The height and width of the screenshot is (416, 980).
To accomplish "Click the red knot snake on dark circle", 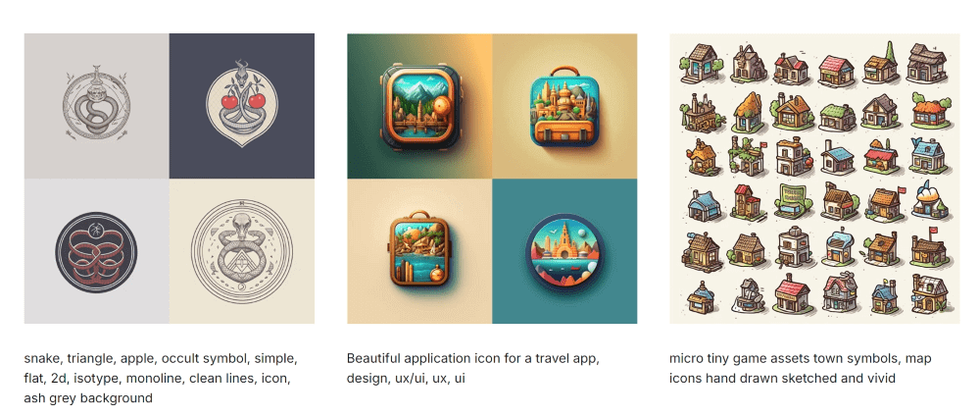I will (x=96, y=251).
